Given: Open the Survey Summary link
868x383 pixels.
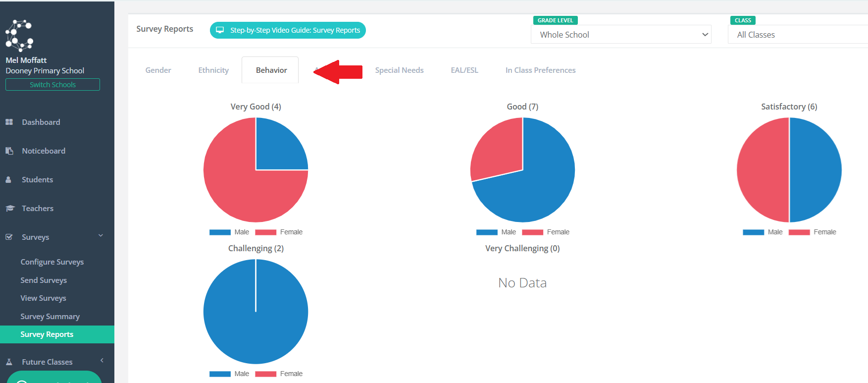Looking at the screenshot, I should click(x=50, y=316).
